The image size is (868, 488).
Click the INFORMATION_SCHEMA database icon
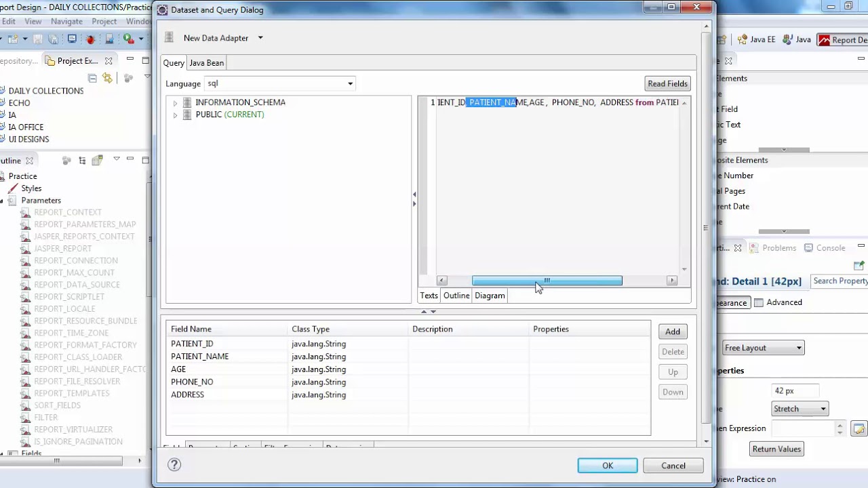coord(187,102)
